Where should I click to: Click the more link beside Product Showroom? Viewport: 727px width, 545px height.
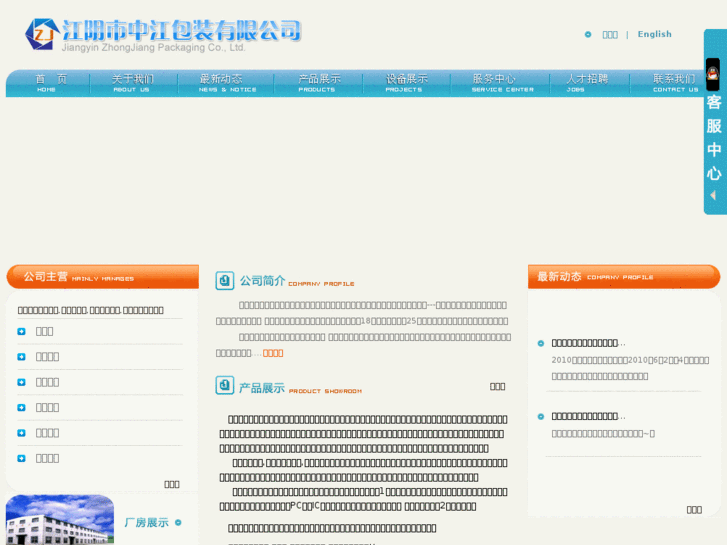(497, 386)
